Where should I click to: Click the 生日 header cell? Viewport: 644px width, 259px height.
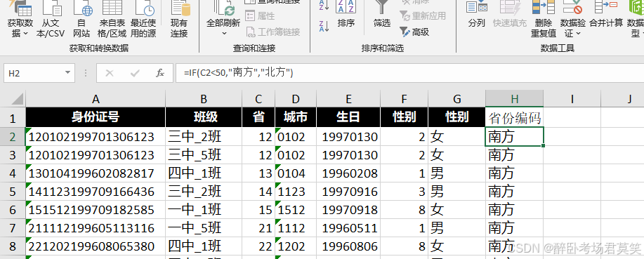tap(348, 117)
